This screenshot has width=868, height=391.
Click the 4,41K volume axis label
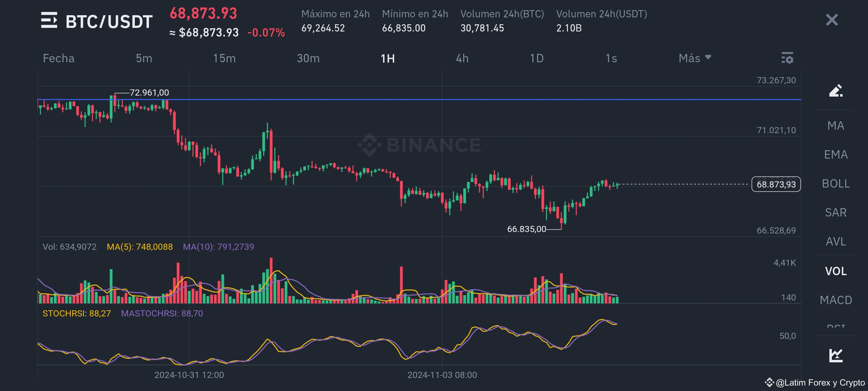click(785, 263)
